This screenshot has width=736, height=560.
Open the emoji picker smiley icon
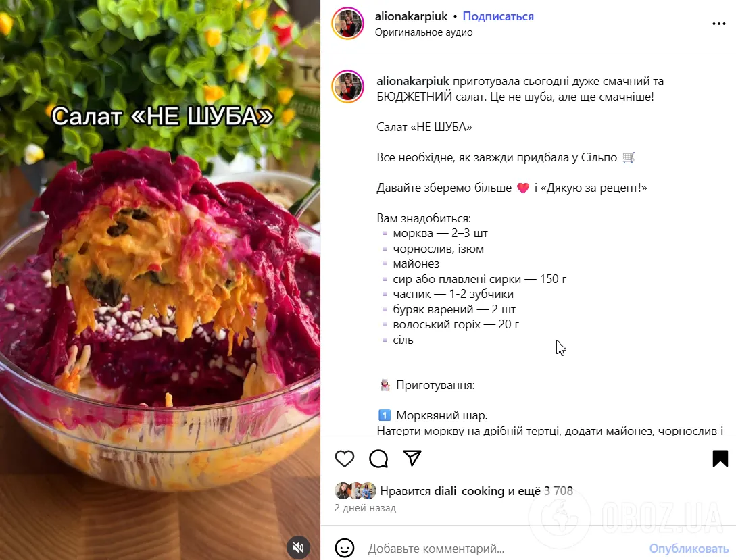click(345, 548)
